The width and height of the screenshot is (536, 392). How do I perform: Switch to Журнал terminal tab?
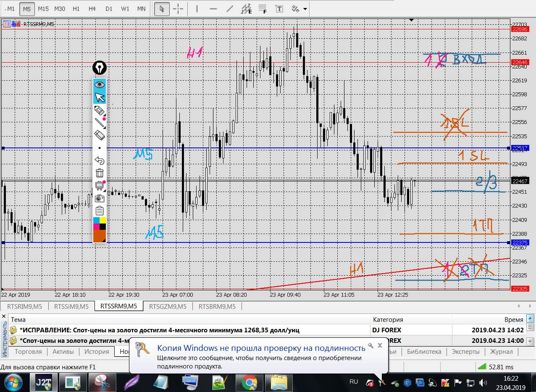(x=501, y=352)
